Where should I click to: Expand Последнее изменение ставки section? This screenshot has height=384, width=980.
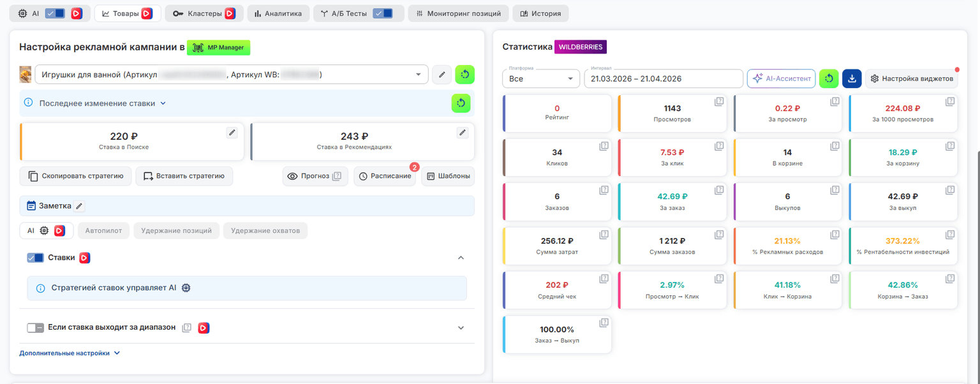click(102, 103)
